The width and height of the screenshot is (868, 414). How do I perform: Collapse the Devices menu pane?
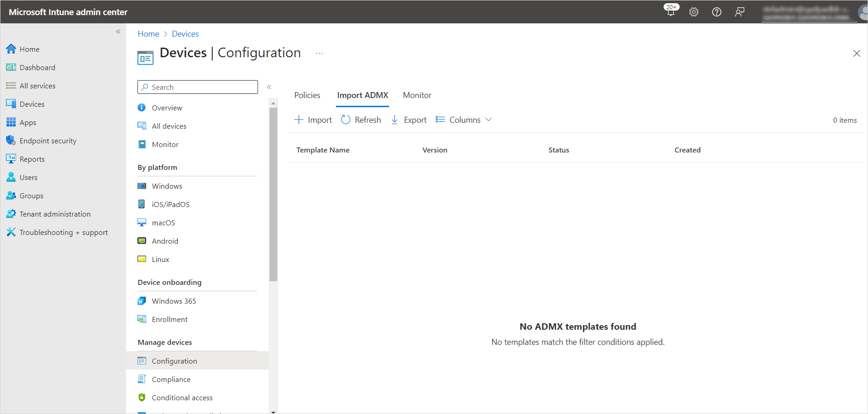(269, 87)
